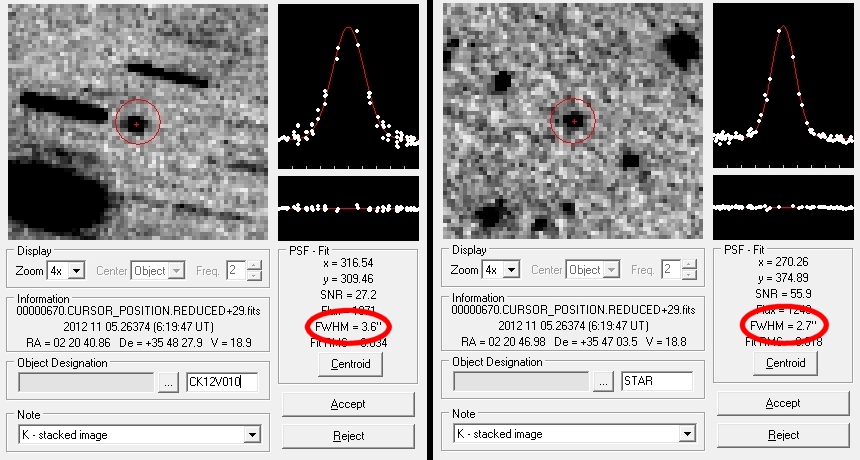Reject the STAR measurement
Screen dimensions: 860x460
783,436
